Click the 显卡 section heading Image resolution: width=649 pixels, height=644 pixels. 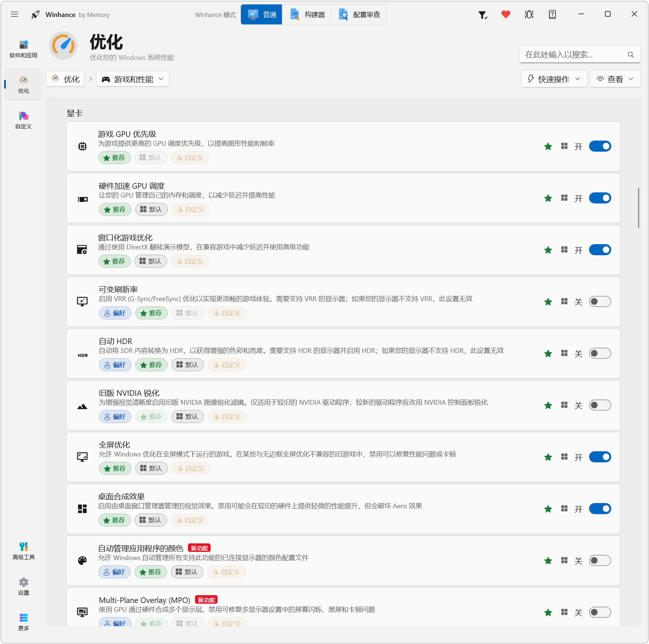click(74, 113)
